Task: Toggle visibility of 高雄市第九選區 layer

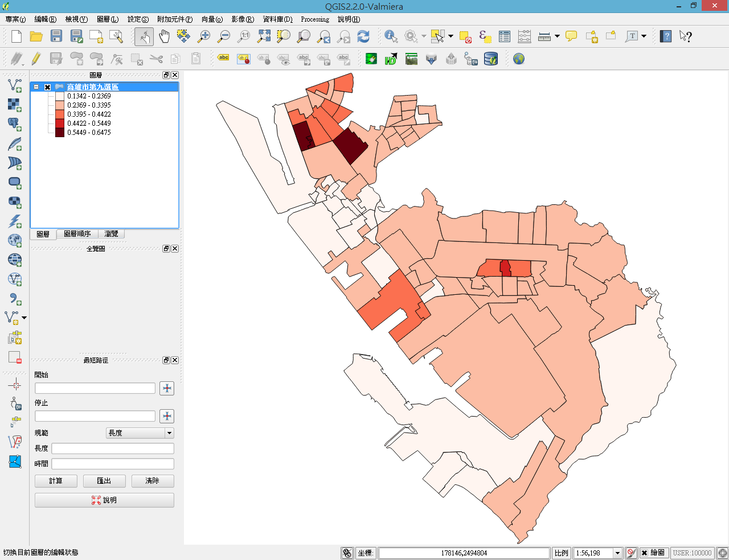Action: [x=48, y=87]
